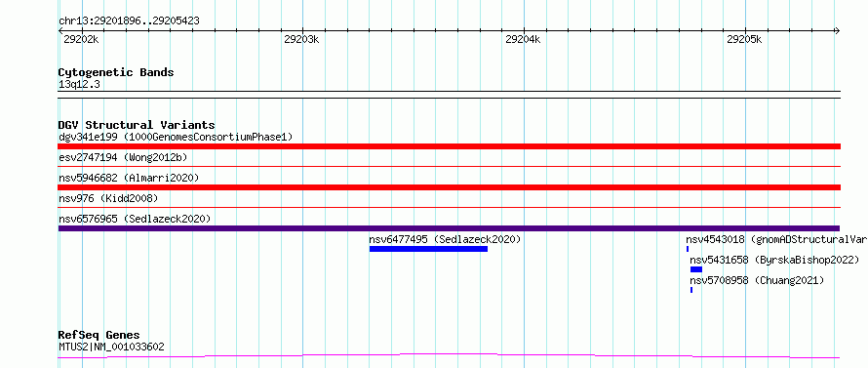Select the nsv5431658 blue block

click(695, 269)
